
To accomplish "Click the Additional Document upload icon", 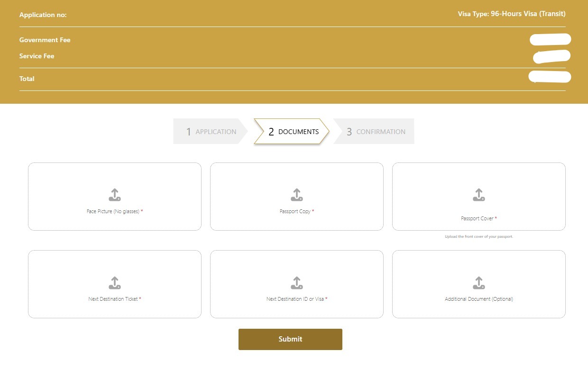I will (479, 283).
